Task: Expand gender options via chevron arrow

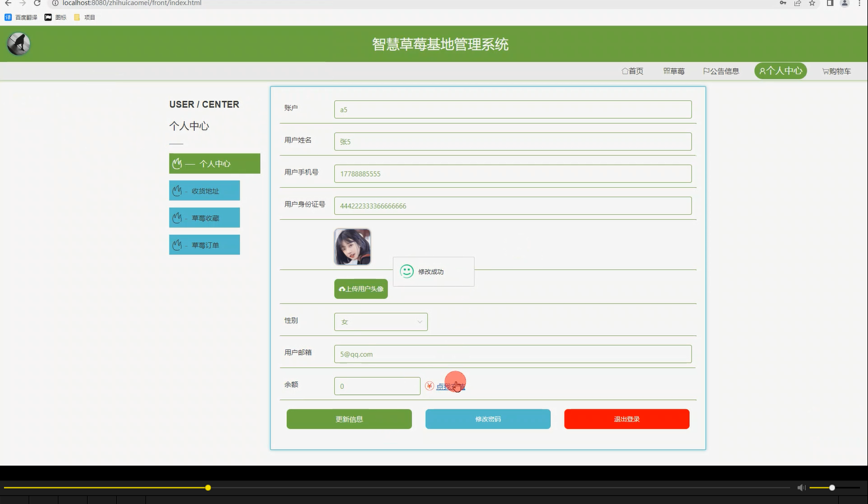Action: [x=420, y=321]
